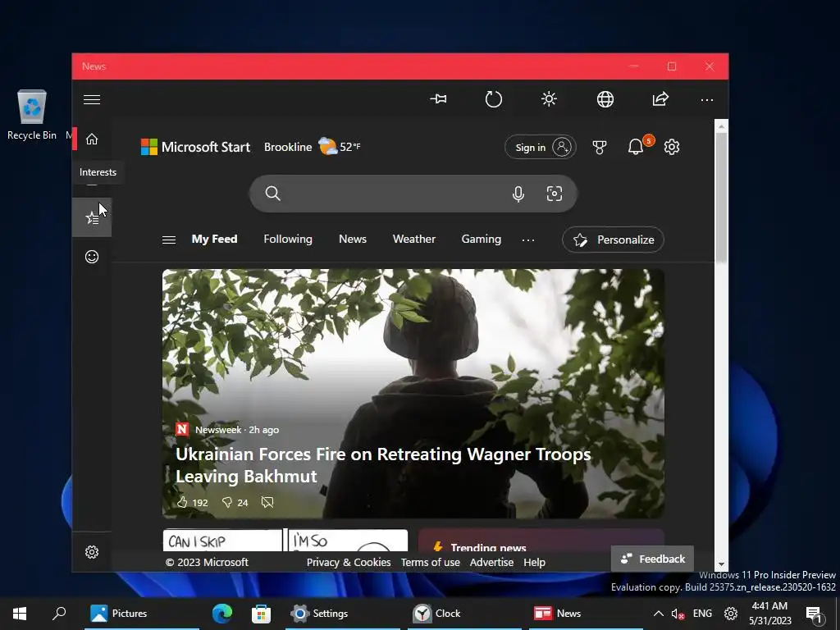Open the Trending news card
Screen dimensions: 840x630
click(541, 540)
